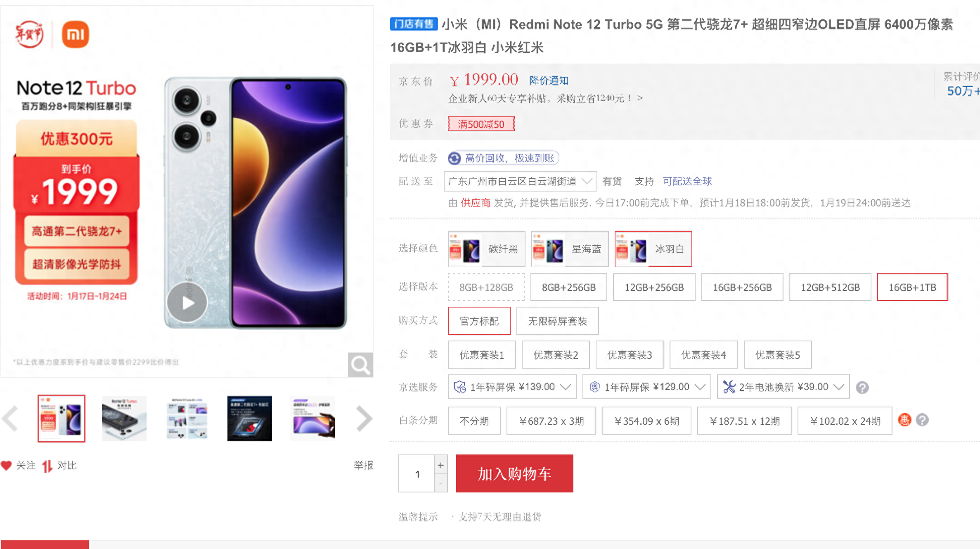Choose 不分期 no installment option

(474, 421)
